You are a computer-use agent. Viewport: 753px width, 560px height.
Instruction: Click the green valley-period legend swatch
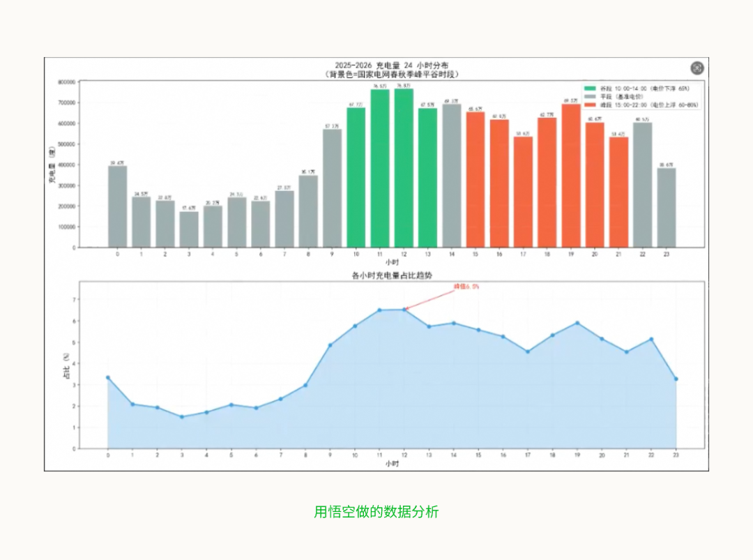(x=591, y=89)
